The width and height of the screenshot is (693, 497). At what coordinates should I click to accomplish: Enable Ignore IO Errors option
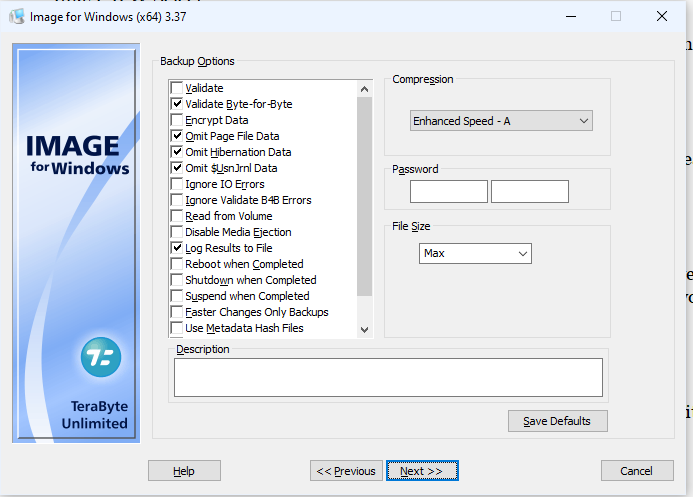tap(177, 184)
